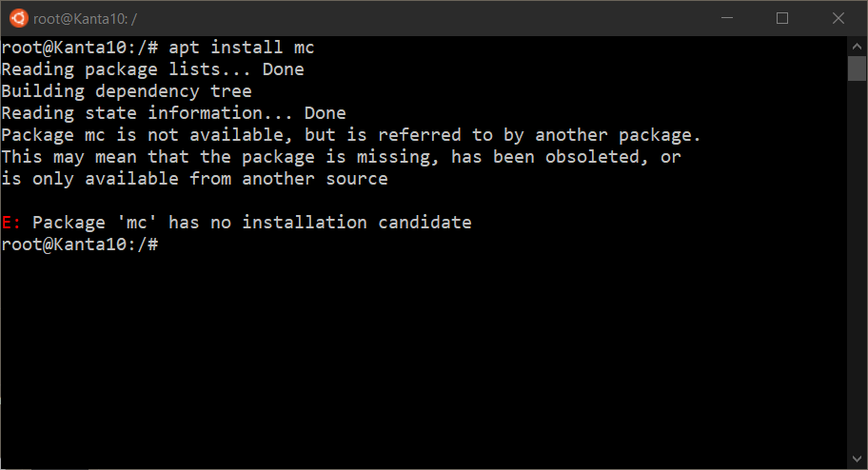Screen dimensions: 868x470
Task: Click the 'Building dependency tree' line
Action: coord(127,91)
